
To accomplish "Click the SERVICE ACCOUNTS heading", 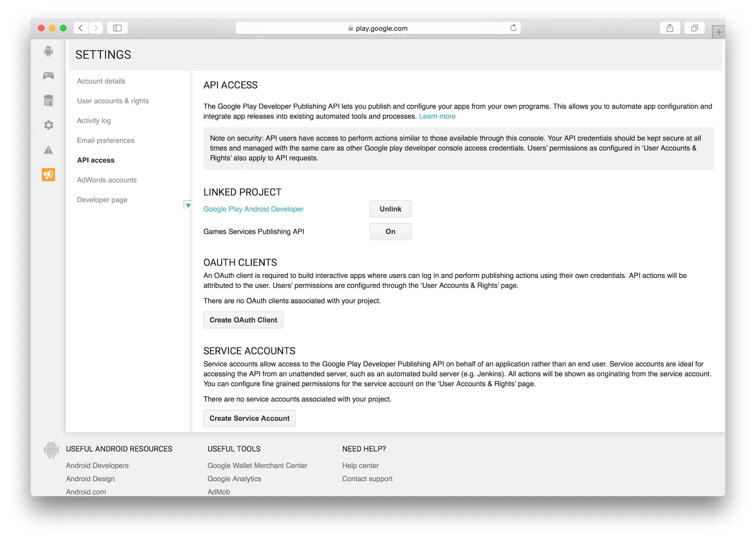I will [x=249, y=351].
